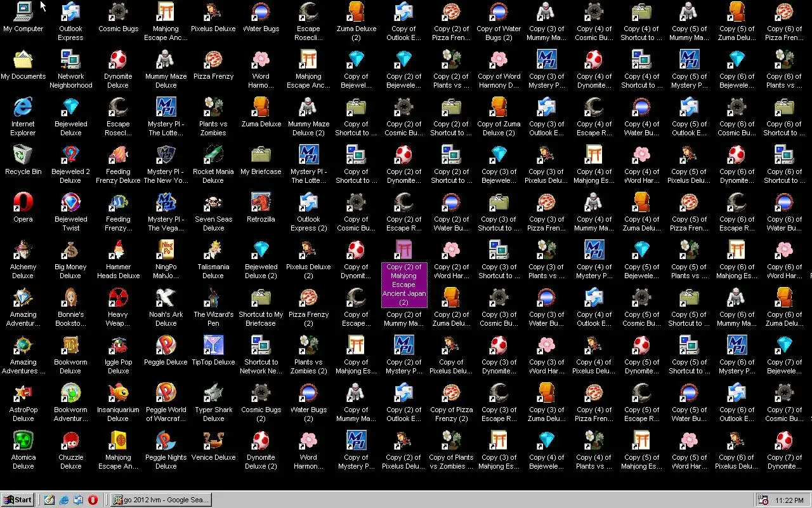Viewport: 812px width, 508px height.
Task: Select the Retrozilla icon
Action: (261, 208)
